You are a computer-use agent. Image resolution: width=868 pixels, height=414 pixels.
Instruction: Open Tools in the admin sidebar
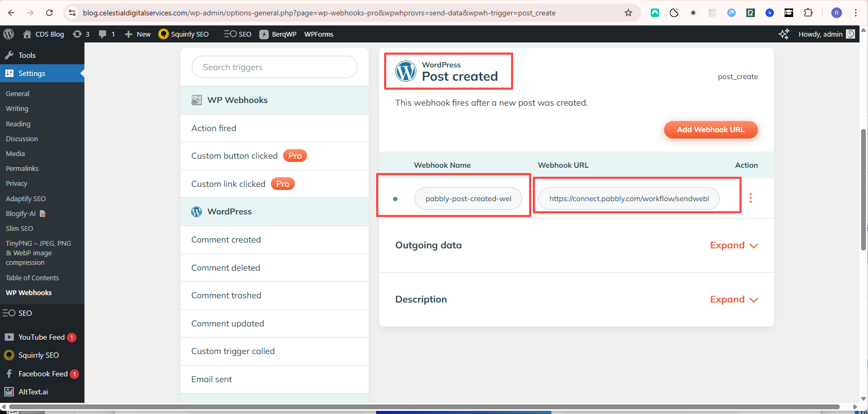click(x=27, y=55)
